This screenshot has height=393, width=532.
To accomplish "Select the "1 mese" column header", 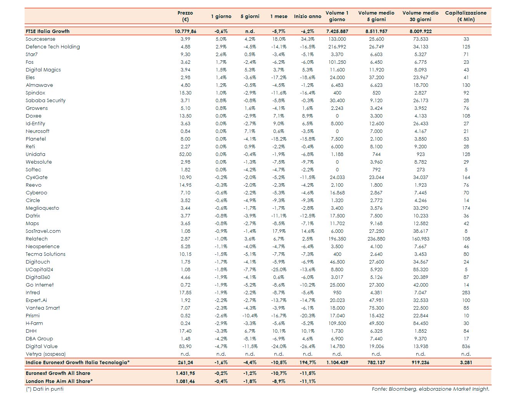I will pos(279,16).
